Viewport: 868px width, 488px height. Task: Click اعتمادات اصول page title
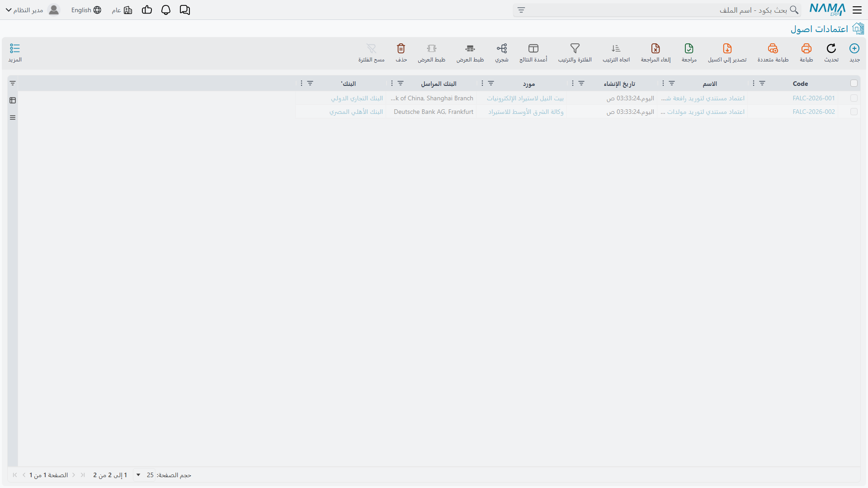819,29
